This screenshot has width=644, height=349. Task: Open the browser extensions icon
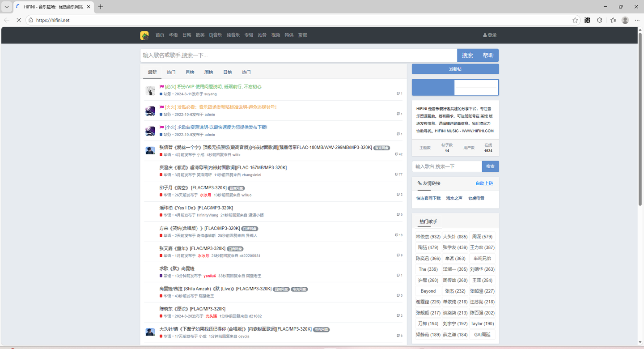click(600, 20)
